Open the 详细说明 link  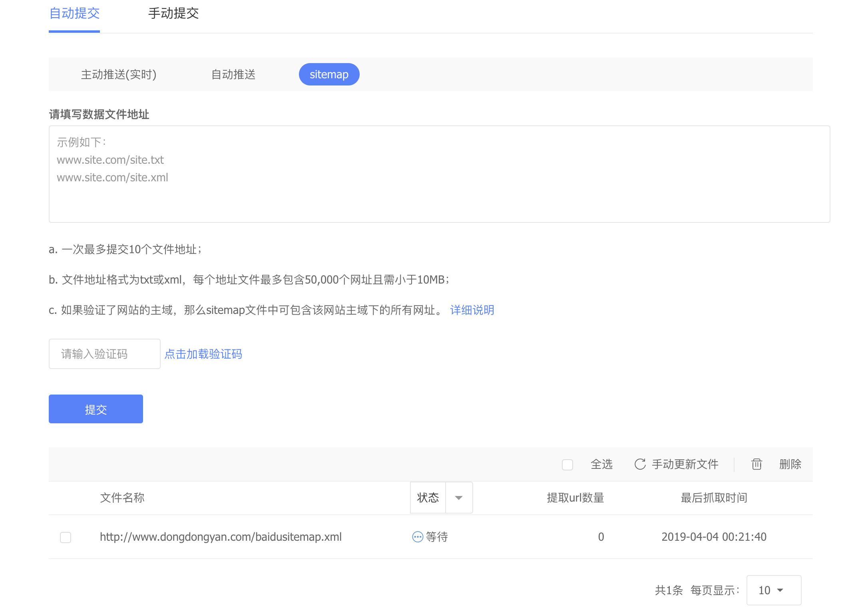pyautogui.click(x=472, y=310)
